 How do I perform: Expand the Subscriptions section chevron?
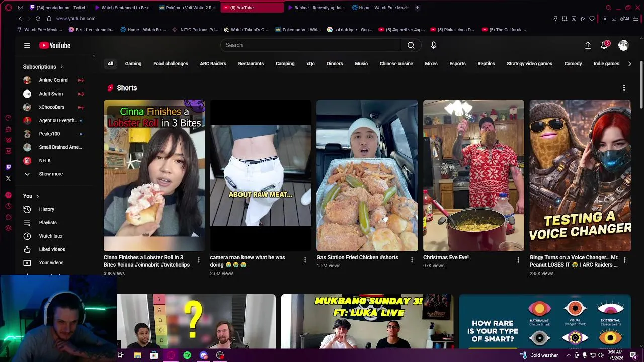pyautogui.click(x=62, y=67)
